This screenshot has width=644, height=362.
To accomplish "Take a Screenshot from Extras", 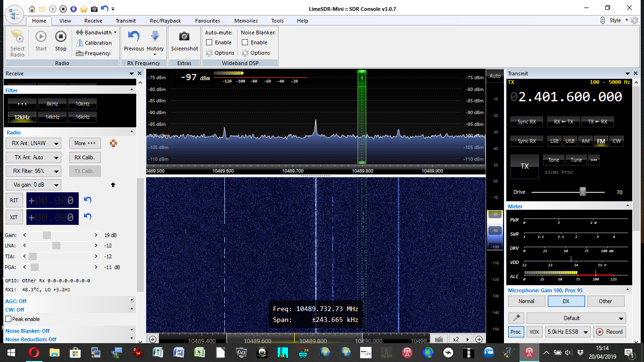I will (184, 41).
